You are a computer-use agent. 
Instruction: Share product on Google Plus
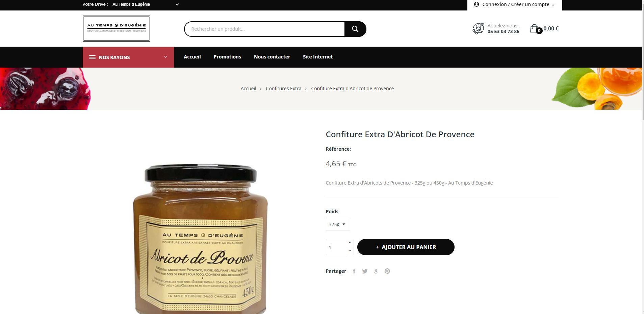click(x=376, y=271)
